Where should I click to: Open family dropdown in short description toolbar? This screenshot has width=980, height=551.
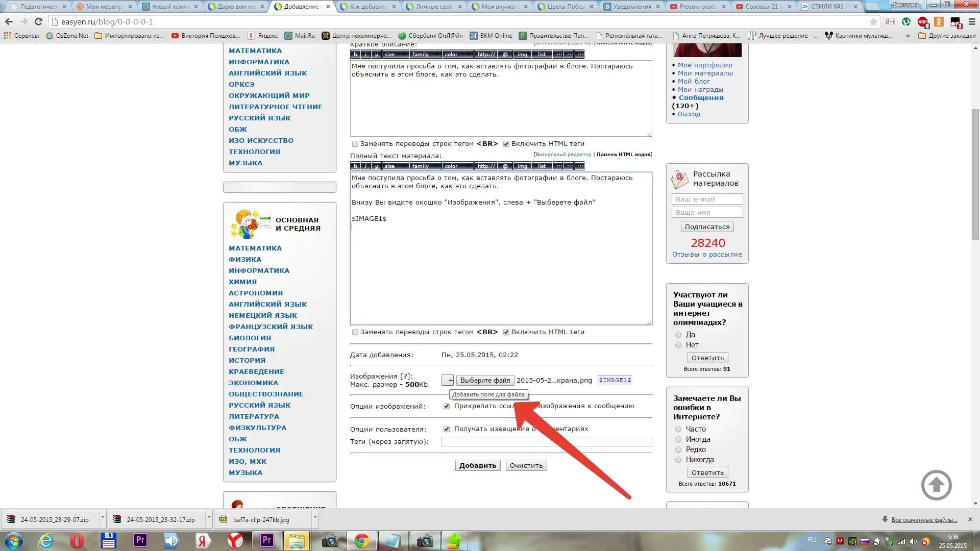[426, 55]
